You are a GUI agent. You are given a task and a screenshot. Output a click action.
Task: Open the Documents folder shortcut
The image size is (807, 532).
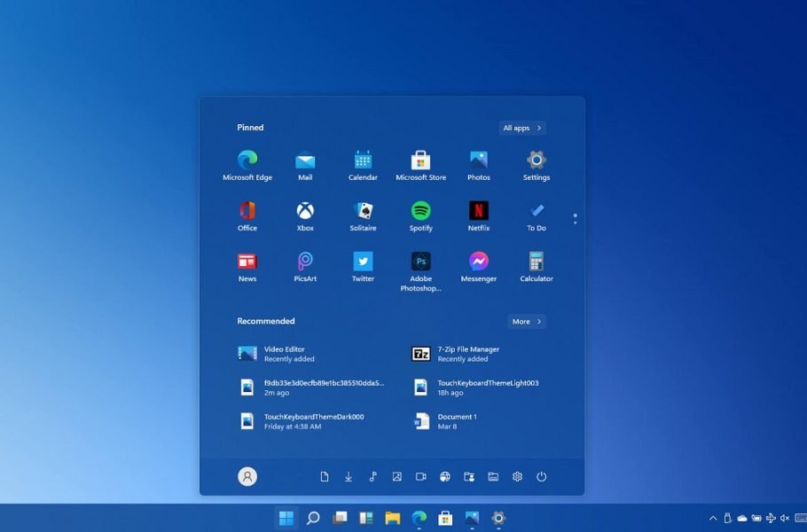325,476
